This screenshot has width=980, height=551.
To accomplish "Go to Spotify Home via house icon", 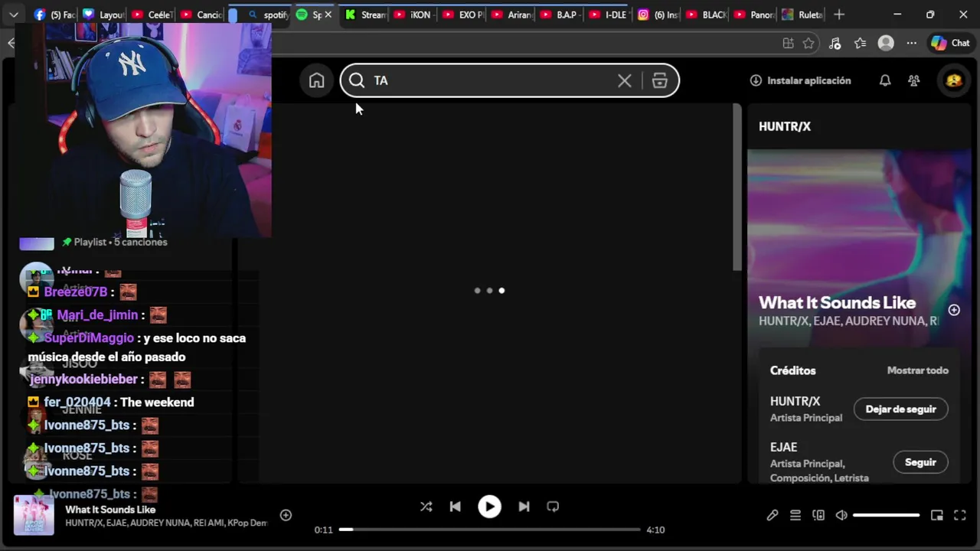I will tap(316, 80).
